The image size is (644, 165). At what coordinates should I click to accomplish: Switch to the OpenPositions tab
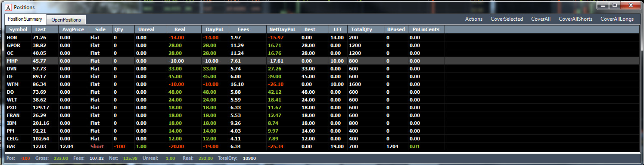click(x=66, y=19)
